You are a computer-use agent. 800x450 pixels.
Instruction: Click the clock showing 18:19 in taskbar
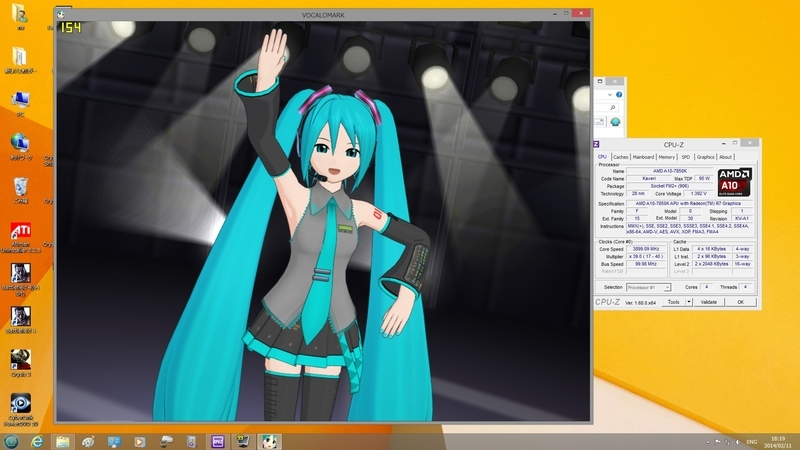[778, 442]
